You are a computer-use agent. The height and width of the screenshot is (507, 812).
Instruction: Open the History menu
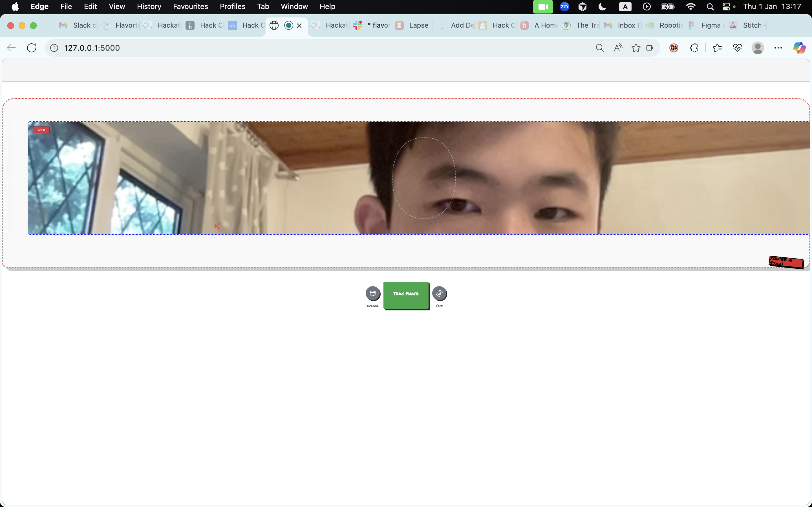point(149,6)
